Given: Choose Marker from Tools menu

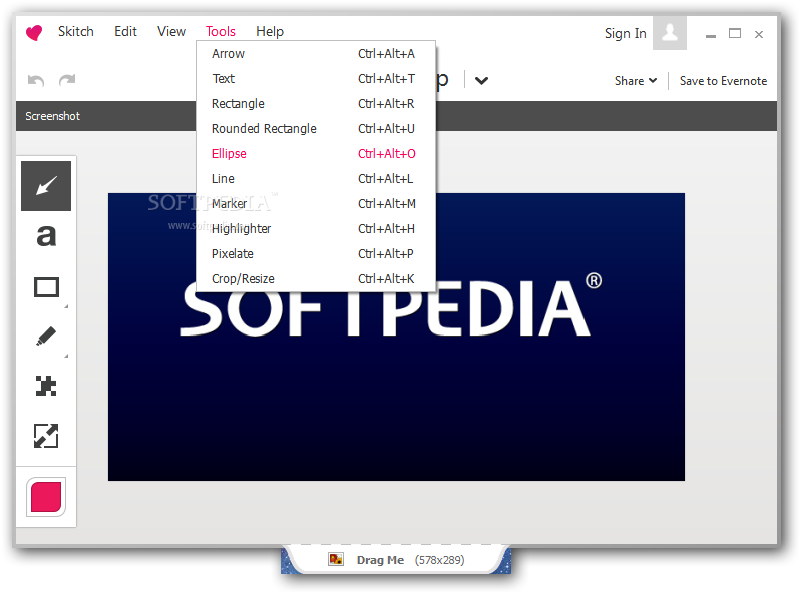Looking at the screenshot, I should (x=316, y=204).
